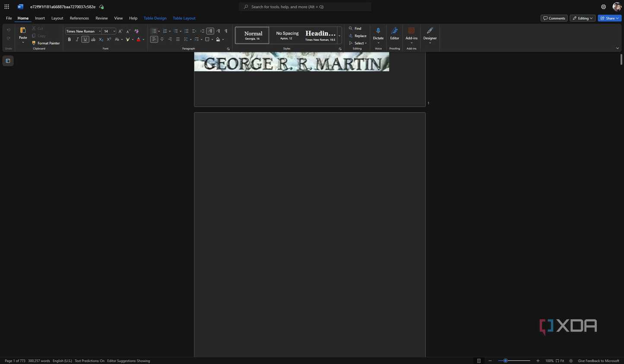Clear all formatting icon
This screenshot has height=364, width=624.
point(136,31)
